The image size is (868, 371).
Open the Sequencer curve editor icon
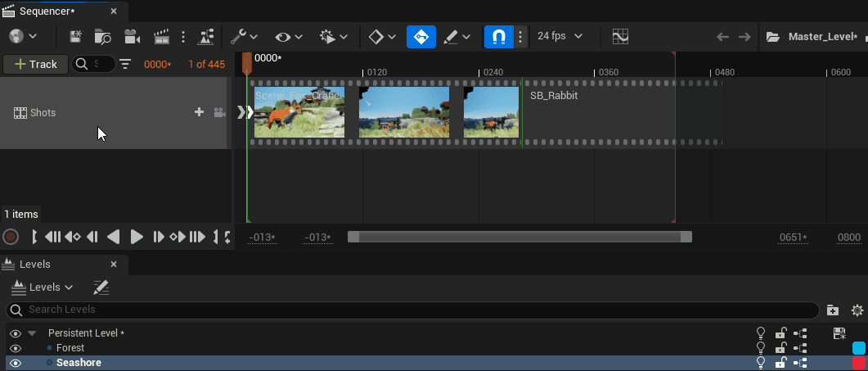[x=621, y=37]
